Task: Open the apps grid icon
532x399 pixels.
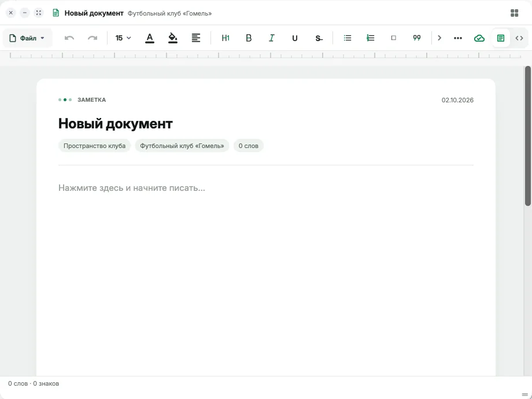Action: pos(514,13)
